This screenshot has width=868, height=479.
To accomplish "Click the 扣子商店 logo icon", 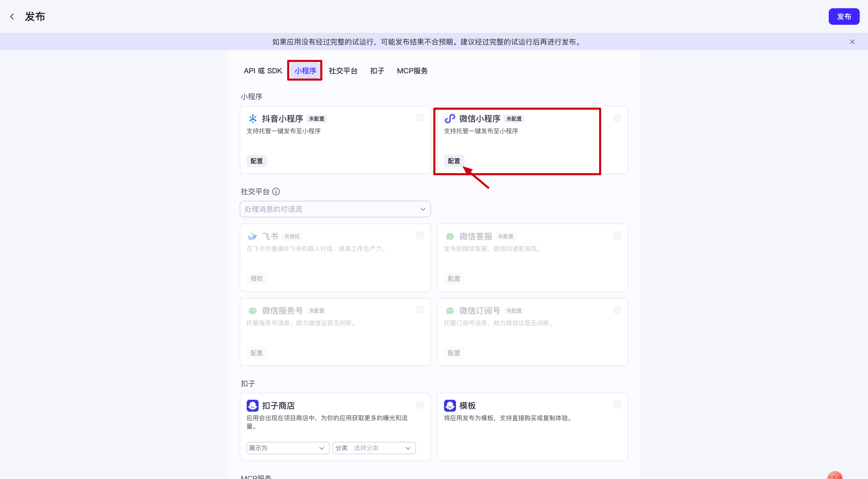I will pos(252,406).
